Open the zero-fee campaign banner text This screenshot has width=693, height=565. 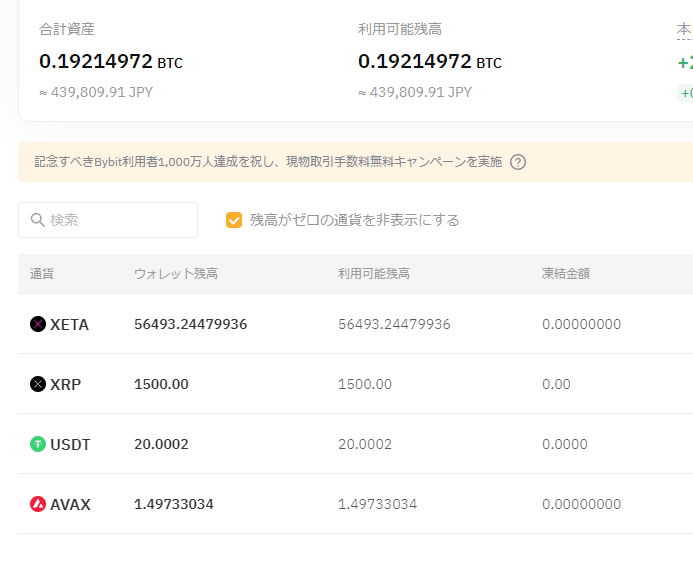coord(268,162)
